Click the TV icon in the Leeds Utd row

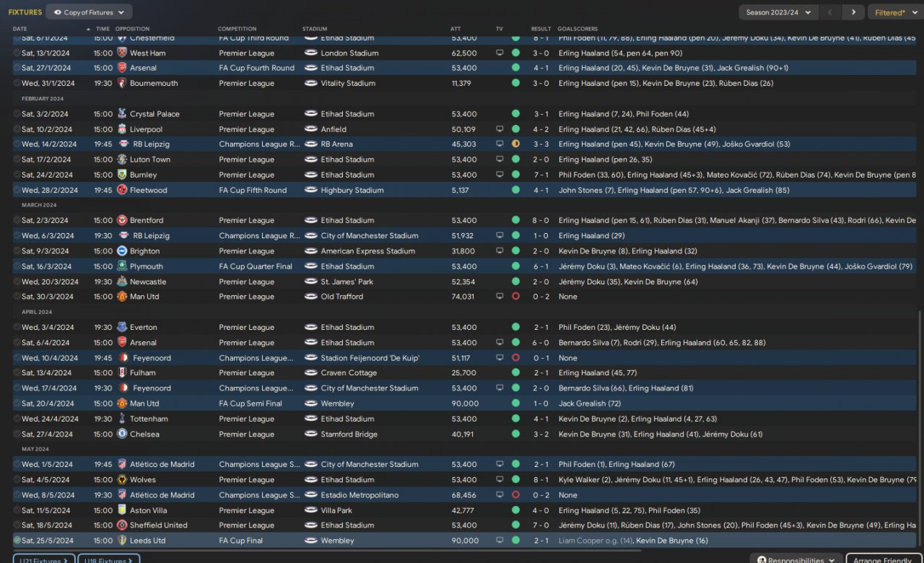point(500,541)
